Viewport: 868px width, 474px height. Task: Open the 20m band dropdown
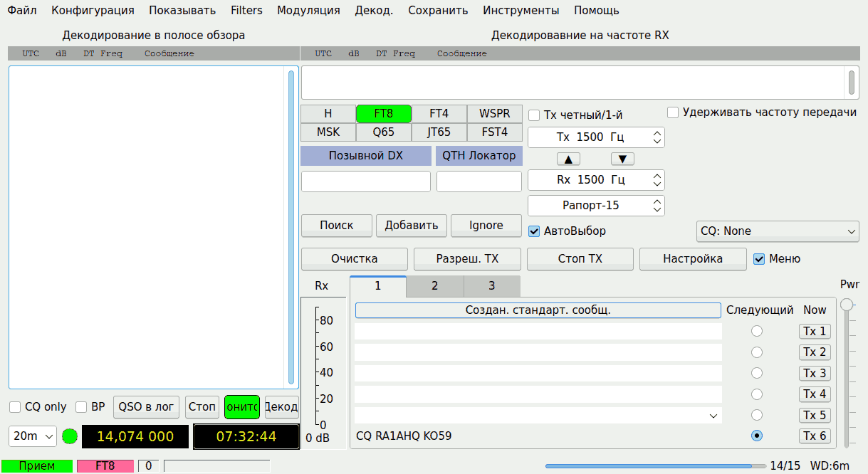click(33, 436)
